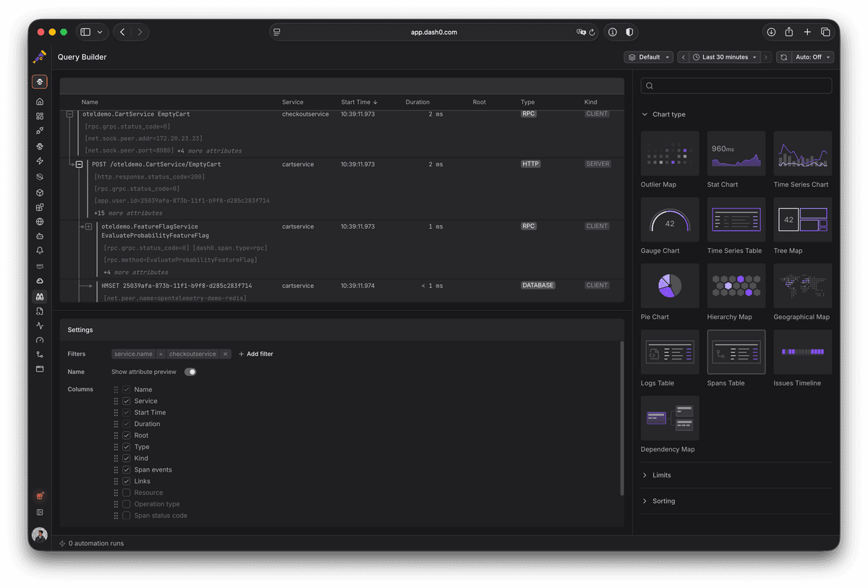
Task: Click the refresh icon beside Auto: Off
Action: point(783,57)
